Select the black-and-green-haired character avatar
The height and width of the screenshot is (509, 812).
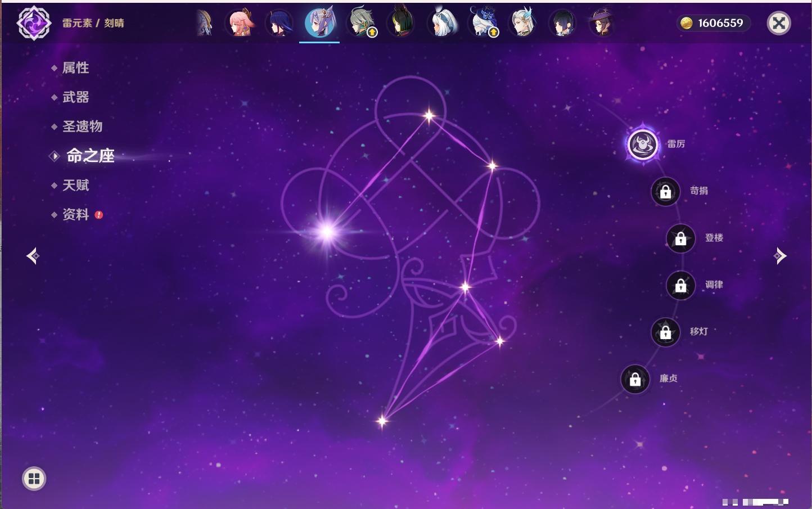click(402, 23)
